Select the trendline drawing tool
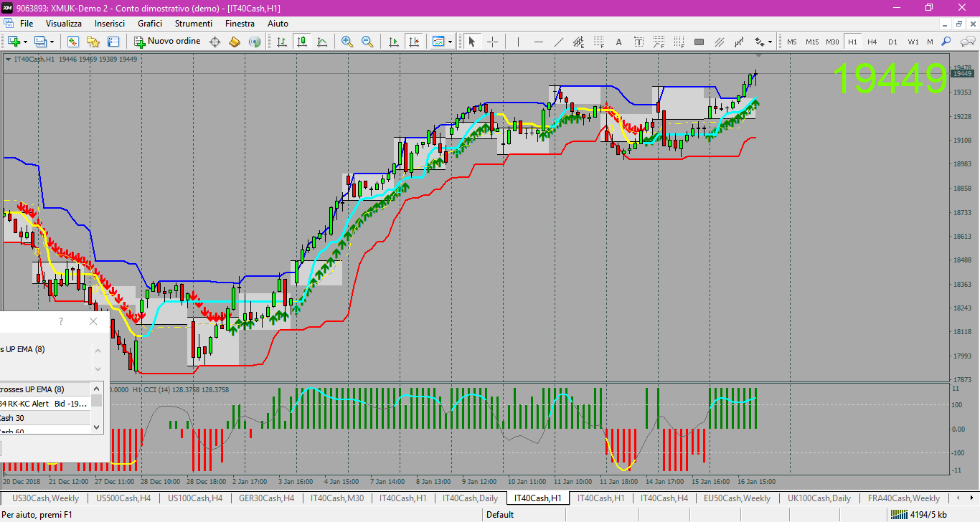The width and height of the screenshot is (980, 522). pos(559,42)
